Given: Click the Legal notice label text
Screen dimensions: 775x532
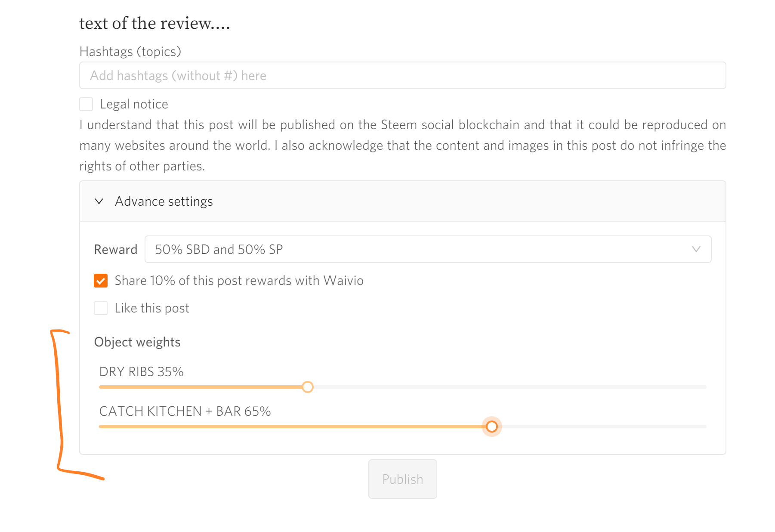Looking at the screenshot, I should pos(134,104).
